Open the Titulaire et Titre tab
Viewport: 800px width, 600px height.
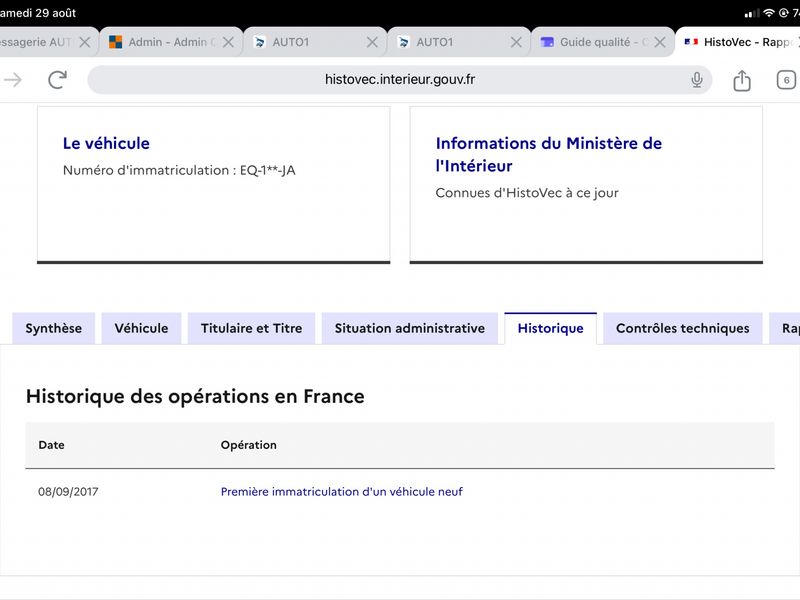(x=252, y=328)
